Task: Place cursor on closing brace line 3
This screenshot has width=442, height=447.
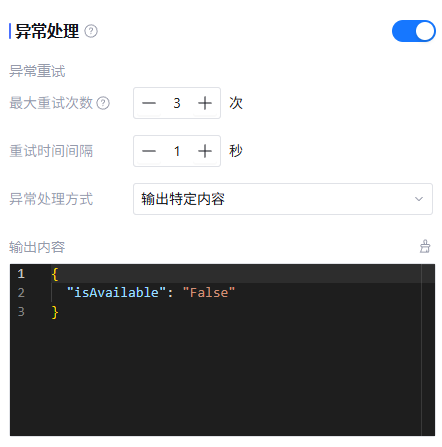Action: [55, 312]
